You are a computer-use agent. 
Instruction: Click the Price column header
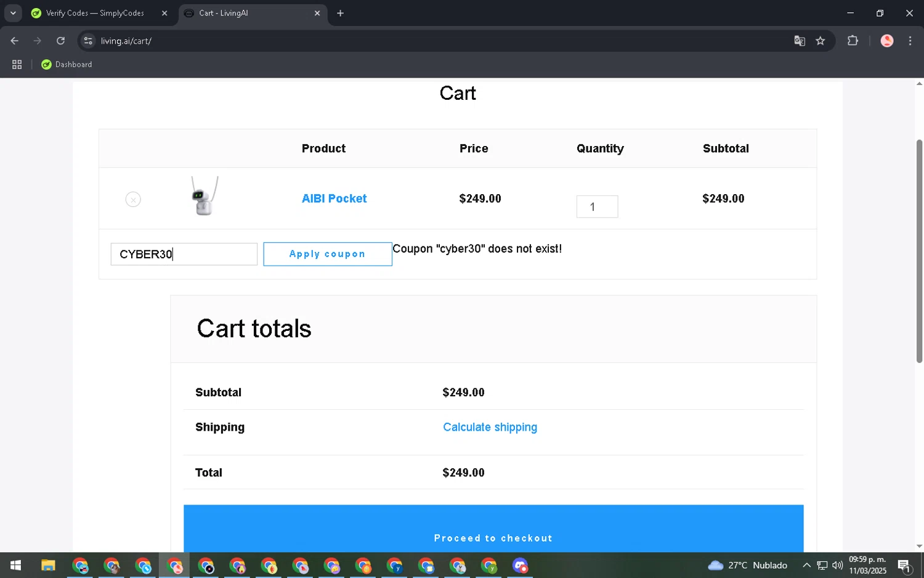point(474,149)
